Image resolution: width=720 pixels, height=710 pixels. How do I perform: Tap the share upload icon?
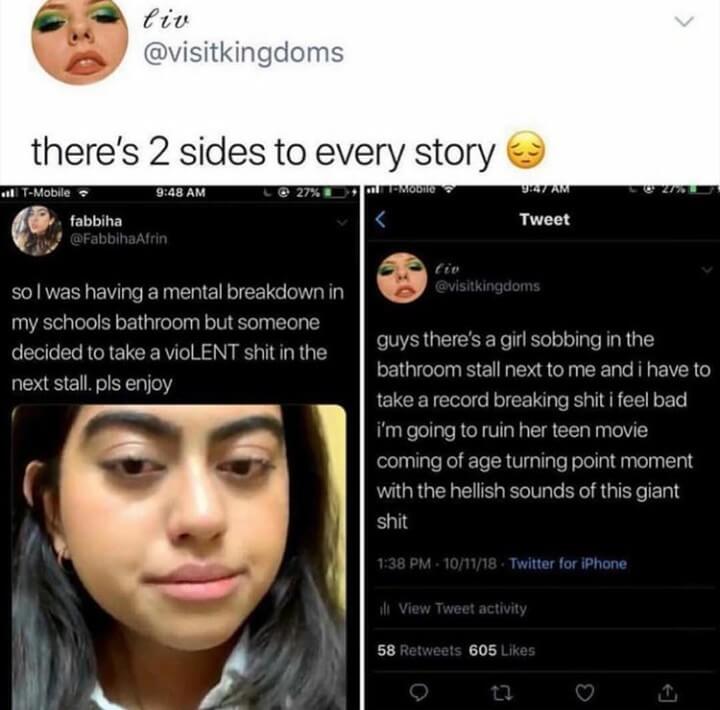tap(668, 692)
